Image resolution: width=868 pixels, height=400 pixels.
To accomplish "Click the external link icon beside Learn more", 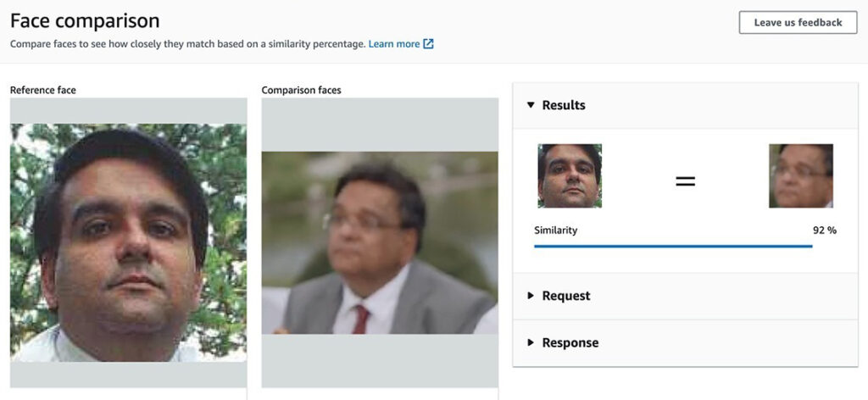I will click(x=429, y=44).
